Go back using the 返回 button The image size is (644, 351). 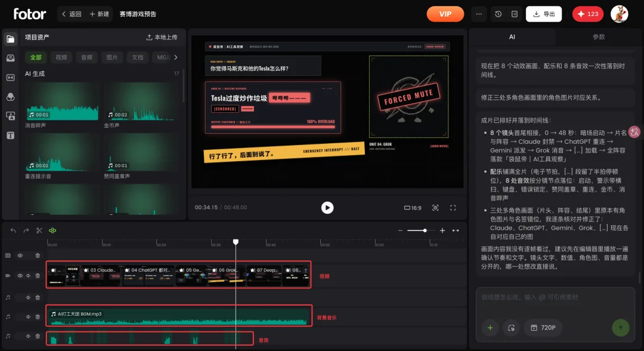[x=72, y=14]
